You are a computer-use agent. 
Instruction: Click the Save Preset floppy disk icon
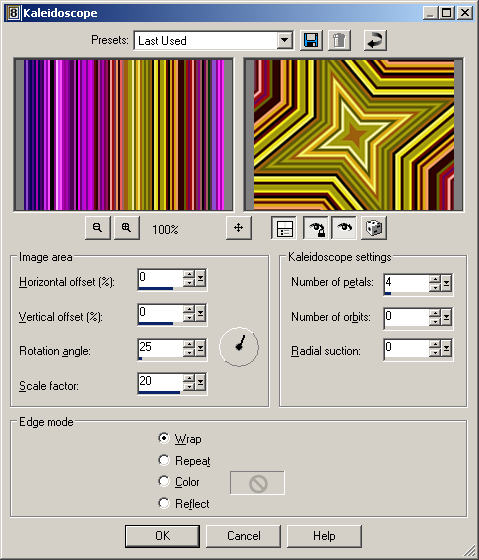(x=311, y=40)
